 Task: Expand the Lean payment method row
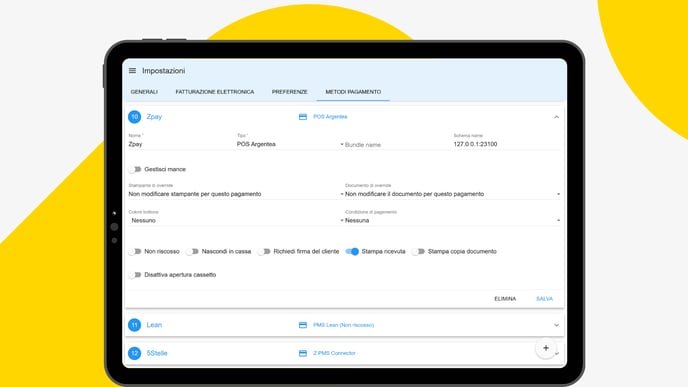(344, 325)
